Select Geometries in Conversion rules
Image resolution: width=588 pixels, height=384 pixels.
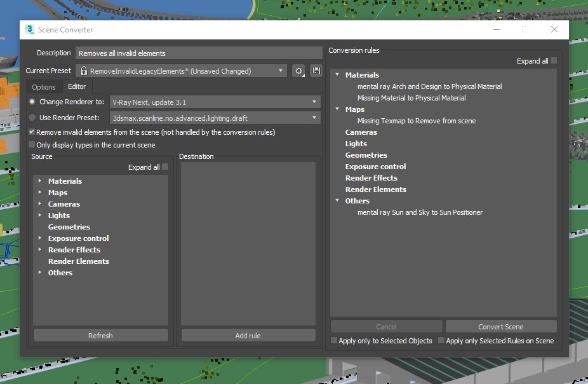click(366, 155)
